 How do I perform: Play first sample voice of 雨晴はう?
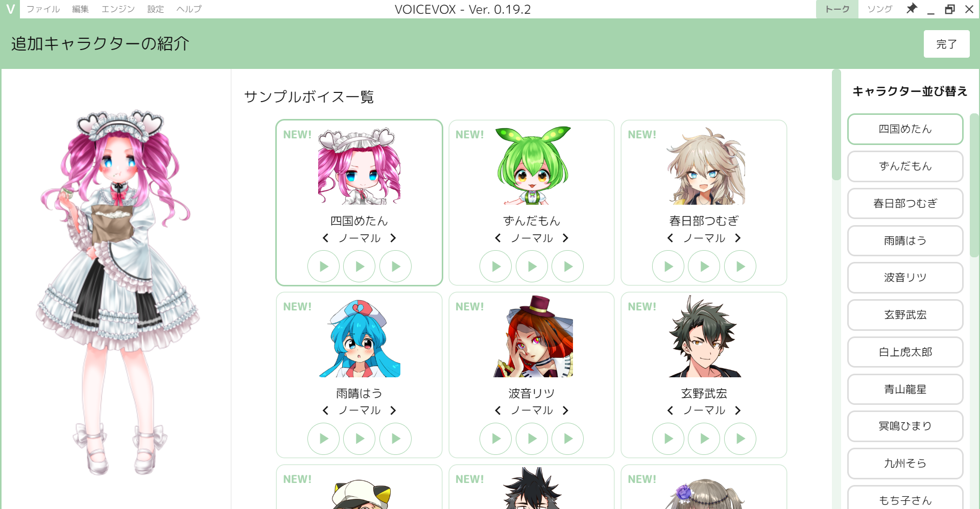click(x=323, y=439)
